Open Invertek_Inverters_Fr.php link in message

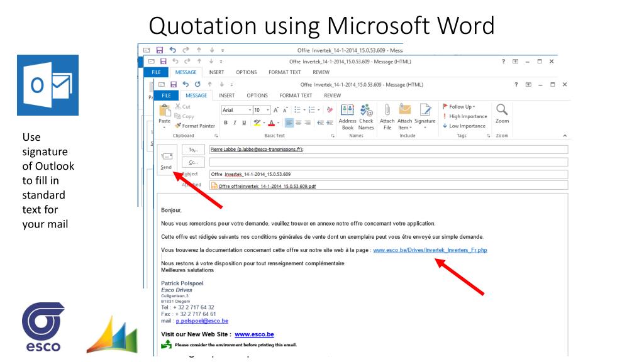pyautogui.click(x=430, y=250)
